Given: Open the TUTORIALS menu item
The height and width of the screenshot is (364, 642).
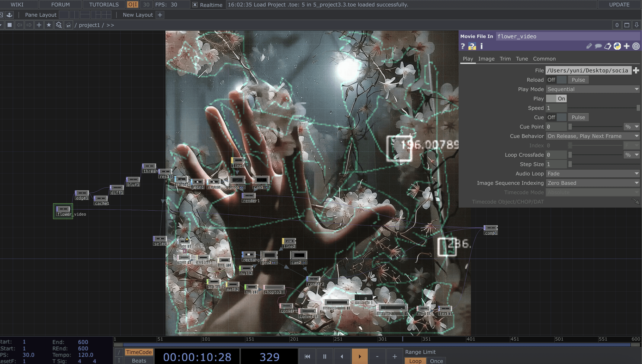Looking at the screenshot, I should coord(104,4).
